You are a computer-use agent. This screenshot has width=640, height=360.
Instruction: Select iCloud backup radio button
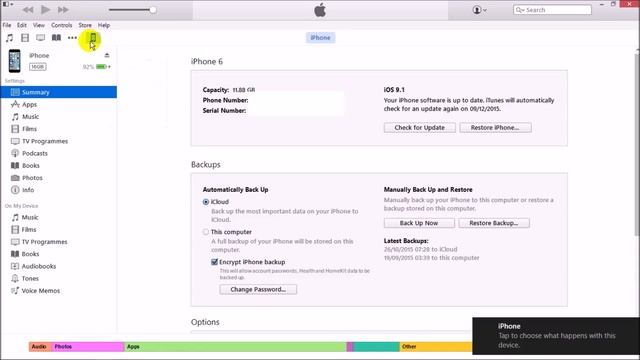pos(206,202)
